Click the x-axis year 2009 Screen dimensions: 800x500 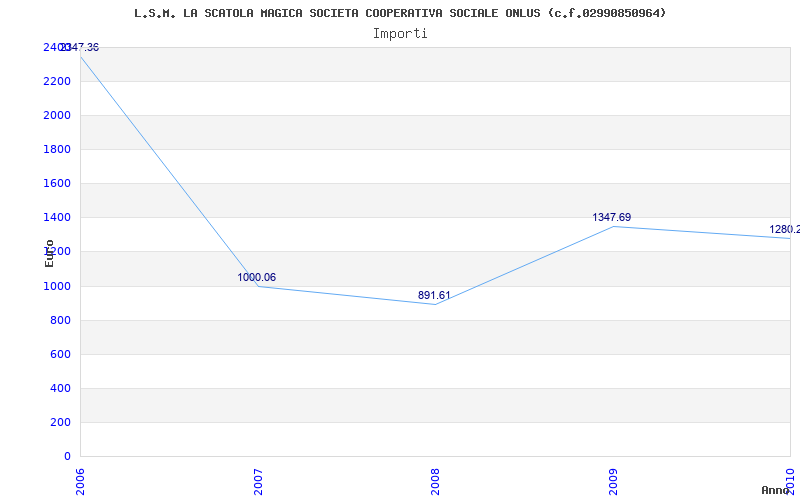pyautogui.click(x=613, y=482)
